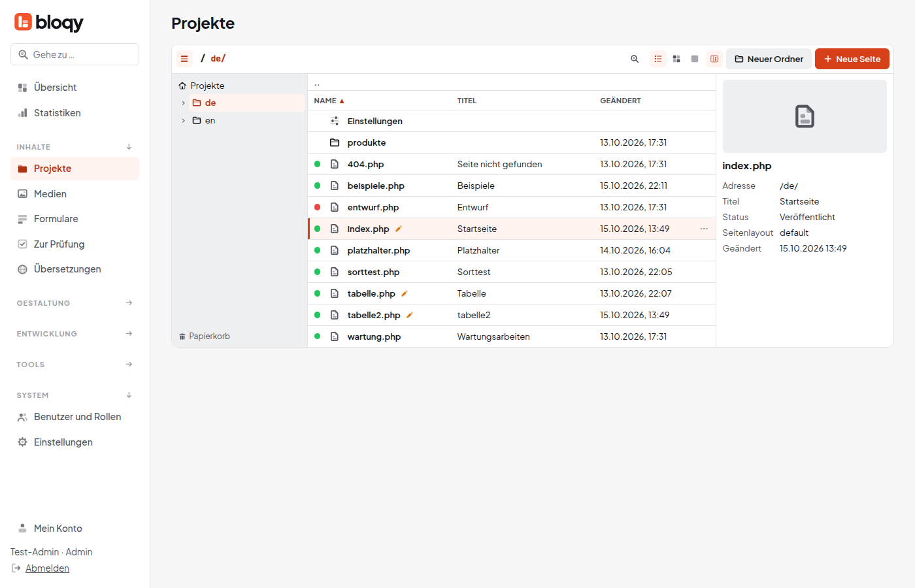Click the Einstellungen gear icon in the sidebar
Screen dimensions: 915x588
22,442
